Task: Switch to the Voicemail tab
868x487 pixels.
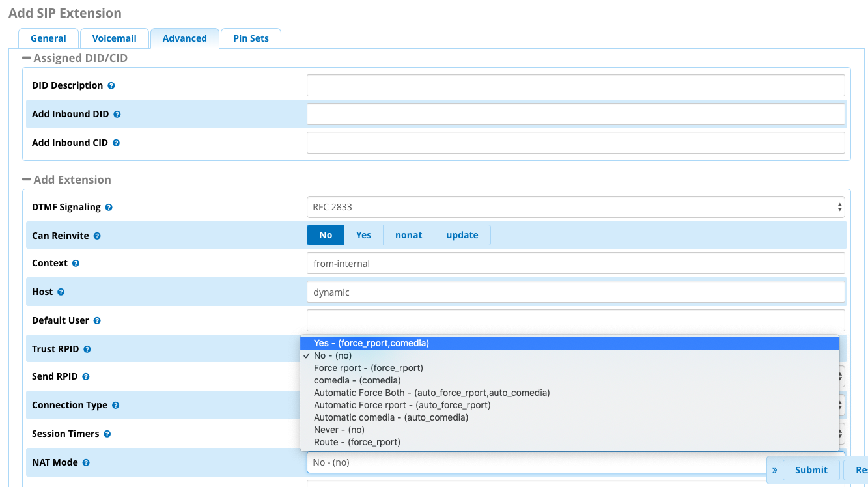Action: pyautogui.click(x=115, y=38)
